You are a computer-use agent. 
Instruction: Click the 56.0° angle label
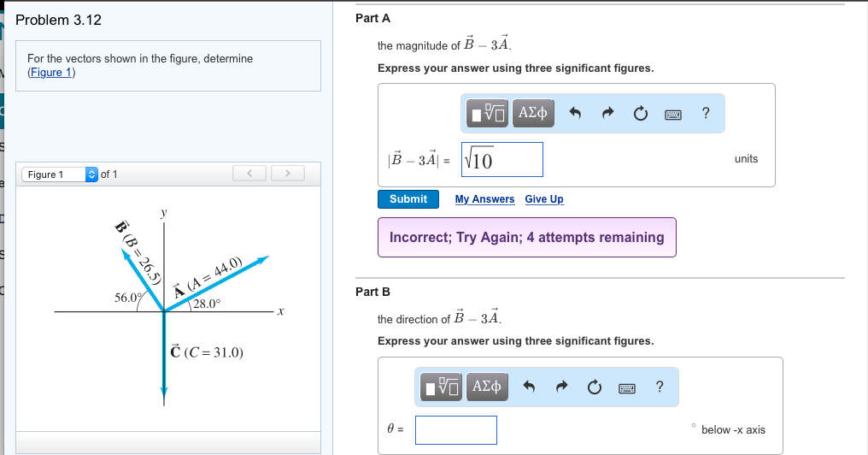tap(128, 298)
